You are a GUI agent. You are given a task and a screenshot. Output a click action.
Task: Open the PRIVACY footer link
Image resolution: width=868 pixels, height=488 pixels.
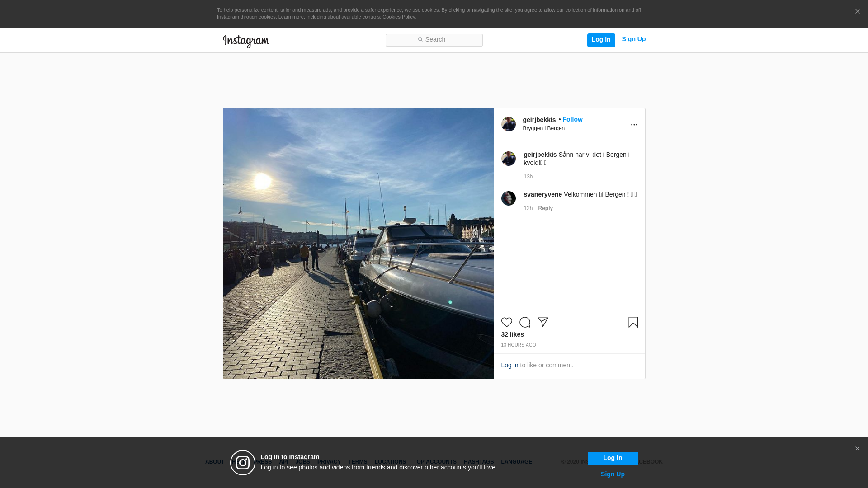[329, 462]
